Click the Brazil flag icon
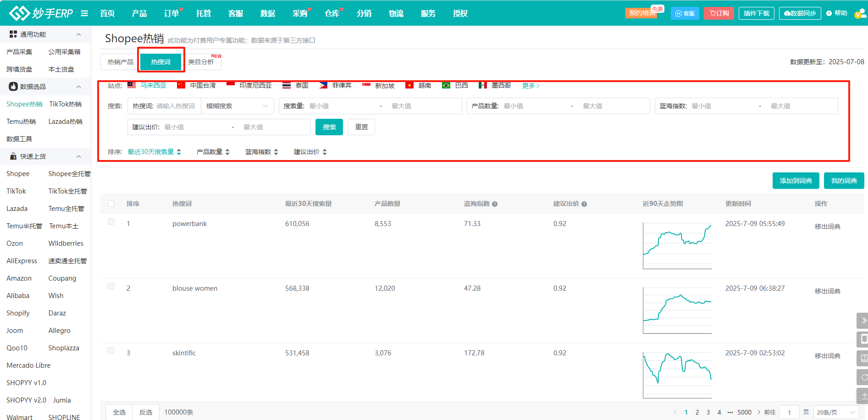The width and height of the screenshot is (868, 420). click(446, 85)
